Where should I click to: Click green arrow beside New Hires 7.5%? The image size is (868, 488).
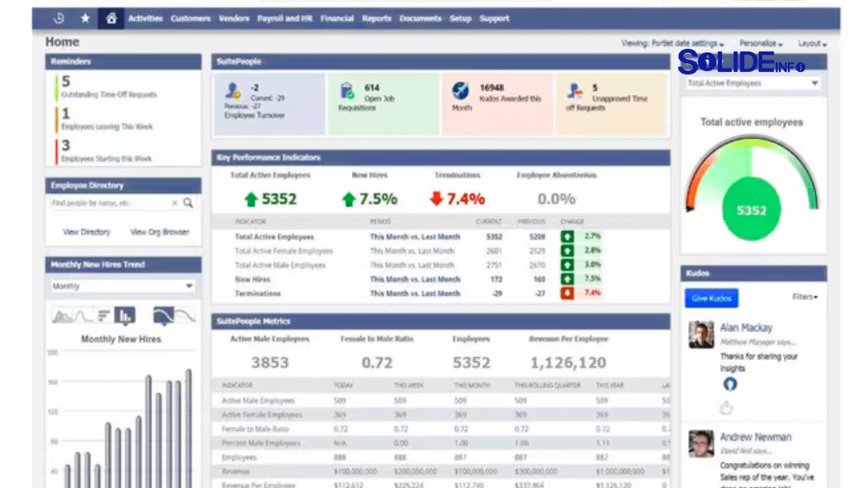pos(349,199)
